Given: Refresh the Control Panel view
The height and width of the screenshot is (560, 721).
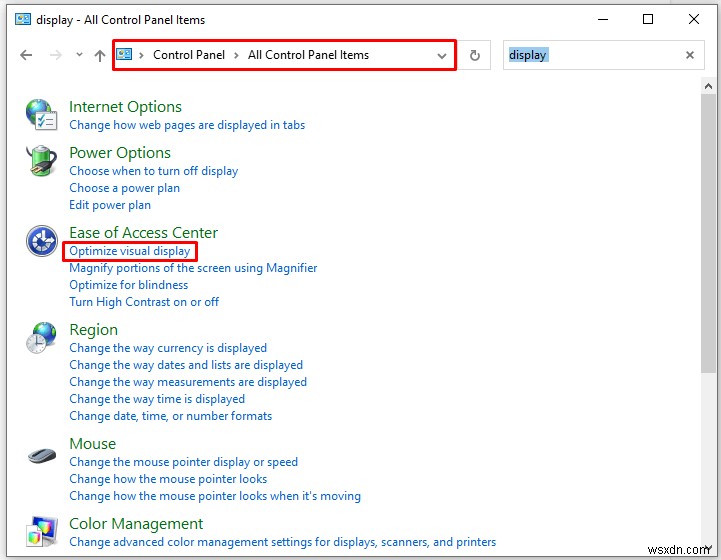Looking at the screenshot, I should coord(475,56).
